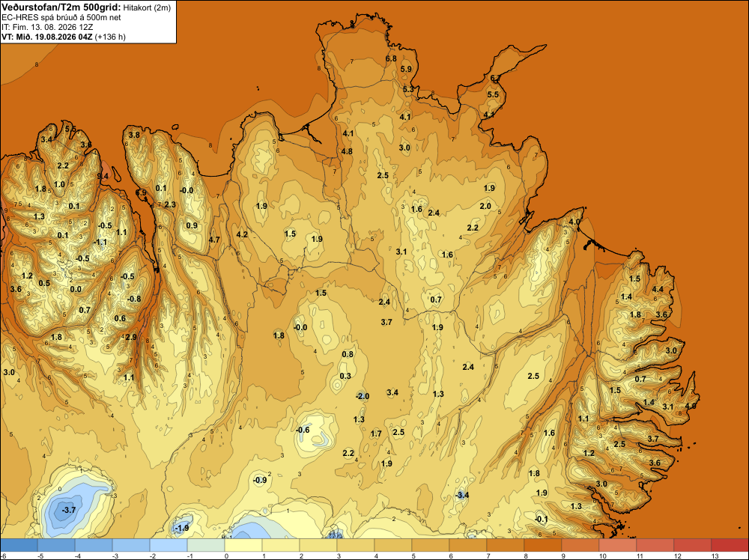The height and width of the screenshot is (560, 749).
Task: Select the pale yellow legend swatch at 0
Action: pos(243,545)
